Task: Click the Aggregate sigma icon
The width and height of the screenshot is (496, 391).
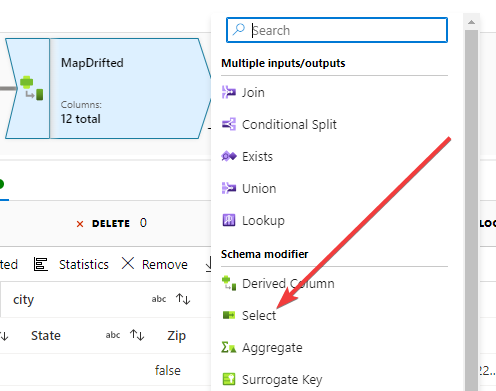Action: [229, 347]
